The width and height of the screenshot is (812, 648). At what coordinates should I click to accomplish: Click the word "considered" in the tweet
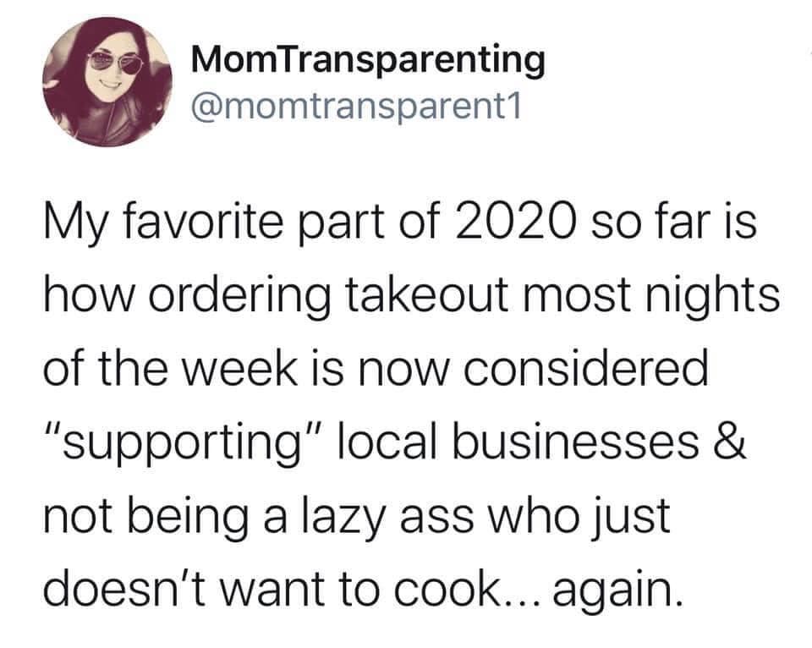pyautogui.click(x=585, y=370)
